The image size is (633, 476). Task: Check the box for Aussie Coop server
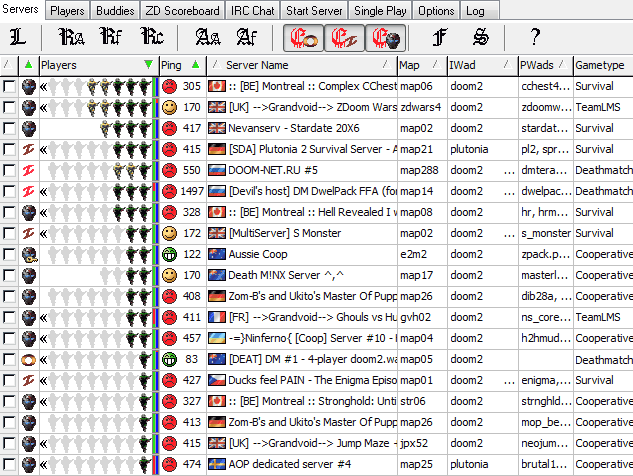(x=9, y=254)
